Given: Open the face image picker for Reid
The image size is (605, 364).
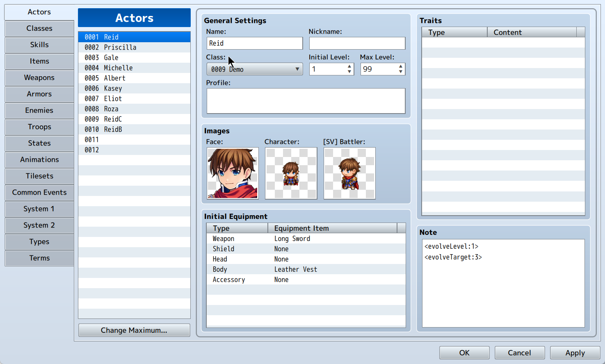Looking at the screenshot, I should [x=233, y=173].
